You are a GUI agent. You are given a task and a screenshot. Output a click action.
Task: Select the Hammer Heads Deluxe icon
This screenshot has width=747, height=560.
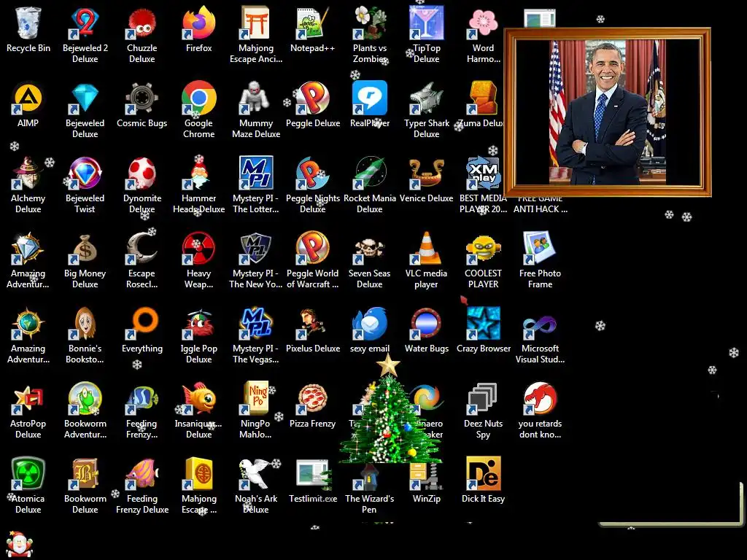click(198, 174)
